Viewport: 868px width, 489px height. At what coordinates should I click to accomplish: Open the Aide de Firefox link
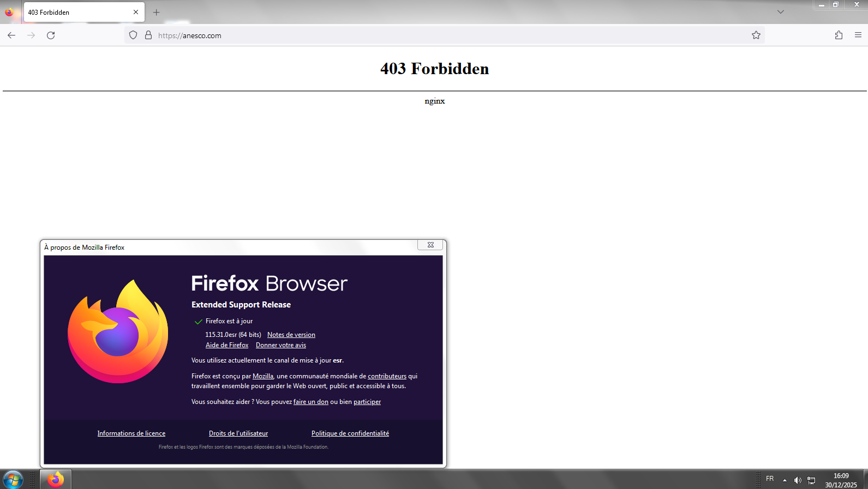click(x=227, y=345)
